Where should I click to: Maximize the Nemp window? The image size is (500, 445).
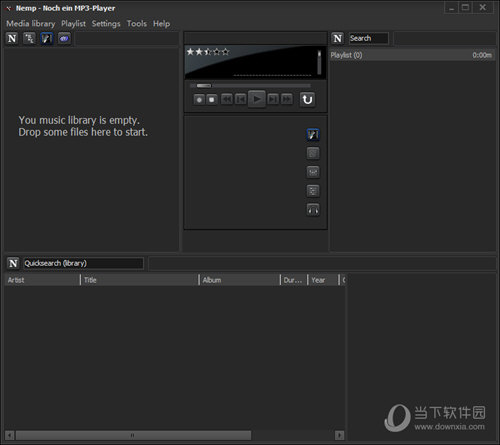[466, 8]
